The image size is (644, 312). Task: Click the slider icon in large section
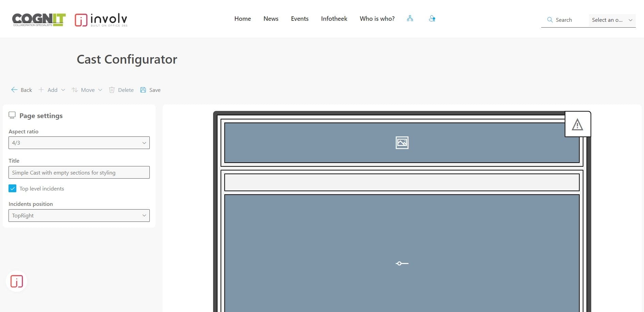(402, 263)
